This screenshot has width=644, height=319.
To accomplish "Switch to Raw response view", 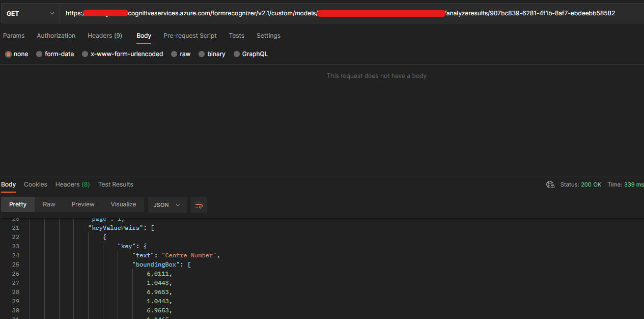I will click(49, 204).
